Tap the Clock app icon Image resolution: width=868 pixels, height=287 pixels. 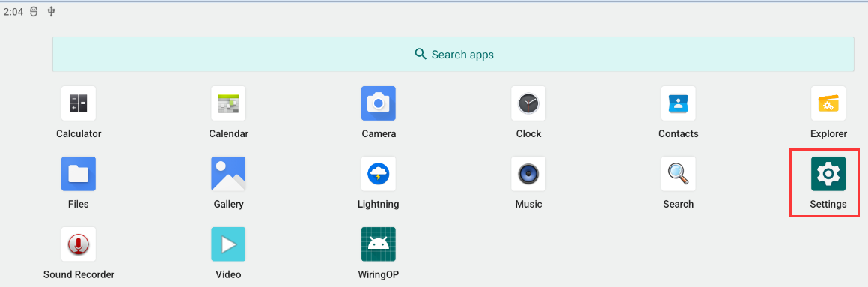[x=529, y=103]
